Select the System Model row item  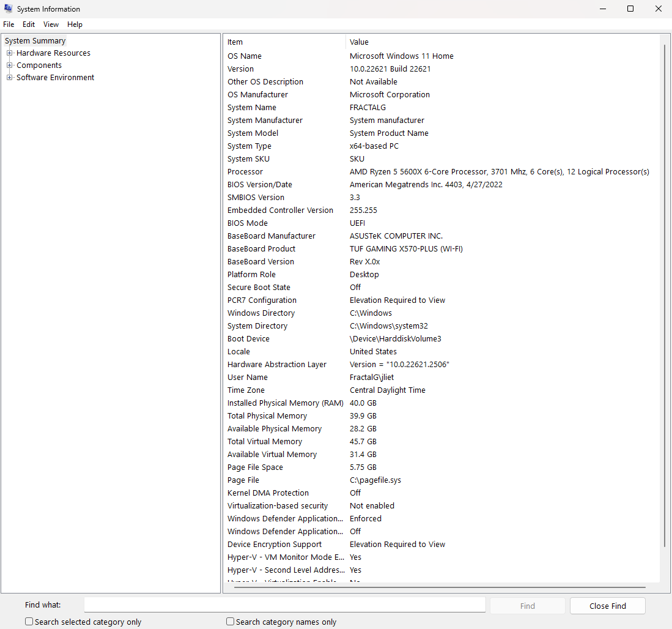tap(253, 133)
